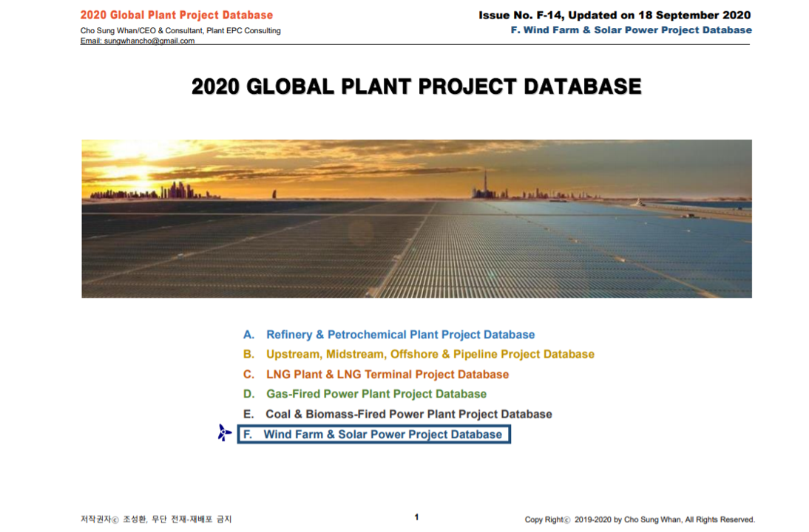The width and height of the screenshot is (809, 532).
Task: Click the red header '2020 Global Plant Project Database'
Action: pyautogui.click(x=177, y=15)
